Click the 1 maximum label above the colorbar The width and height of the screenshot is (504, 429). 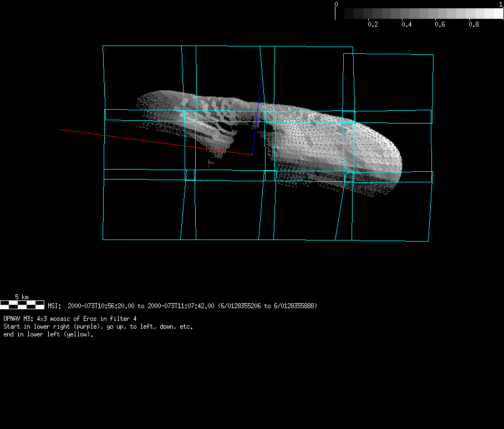pos(501,4)
